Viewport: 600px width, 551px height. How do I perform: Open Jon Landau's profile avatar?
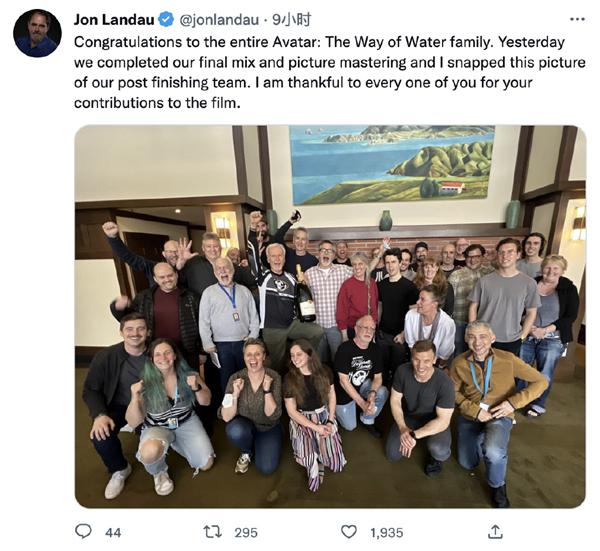[37, 33]
